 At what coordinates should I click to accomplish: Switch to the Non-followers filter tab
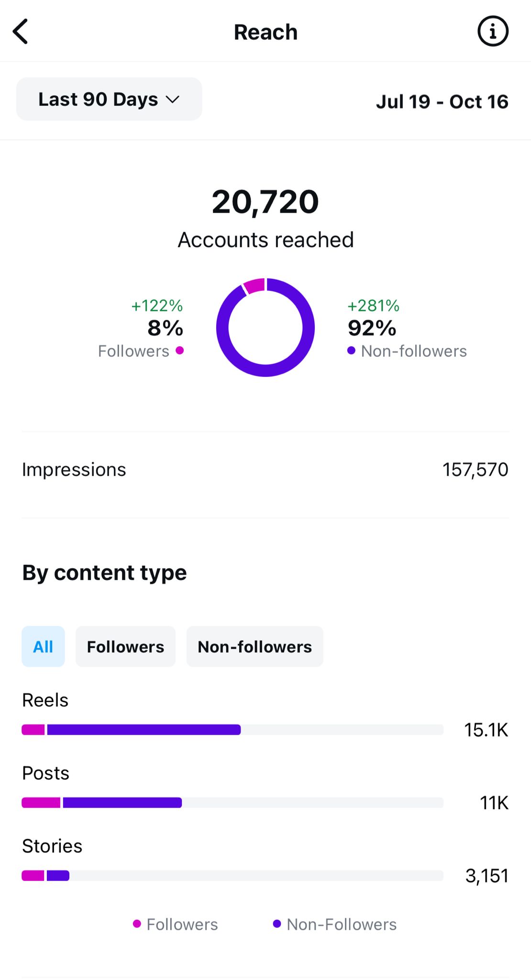click(254, 647)
